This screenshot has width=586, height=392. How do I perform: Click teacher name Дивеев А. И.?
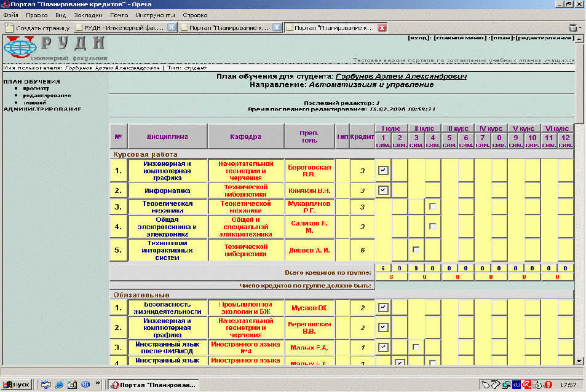[x=309, y=250]
